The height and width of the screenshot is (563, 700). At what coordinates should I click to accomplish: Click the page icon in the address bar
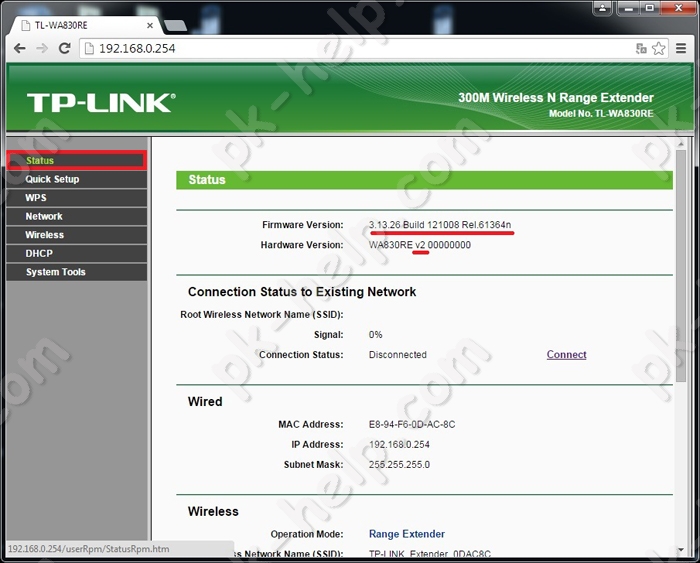(x=89, y=48)
